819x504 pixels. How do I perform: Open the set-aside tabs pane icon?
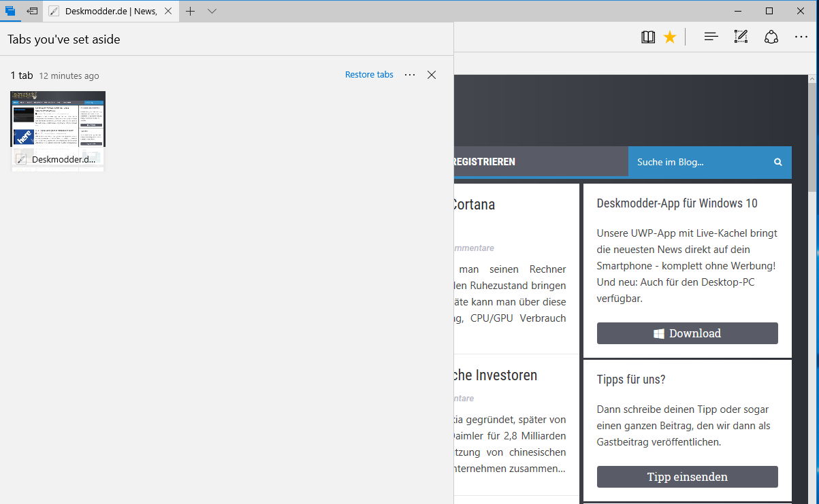[x=10, y=11]
